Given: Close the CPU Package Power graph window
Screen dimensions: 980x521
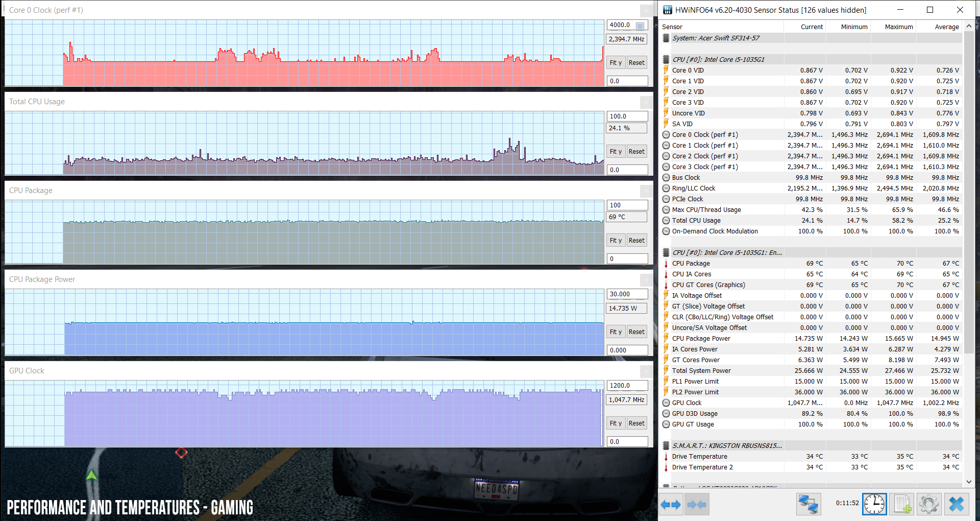Looking at the screenshot, I should point(646,279).
